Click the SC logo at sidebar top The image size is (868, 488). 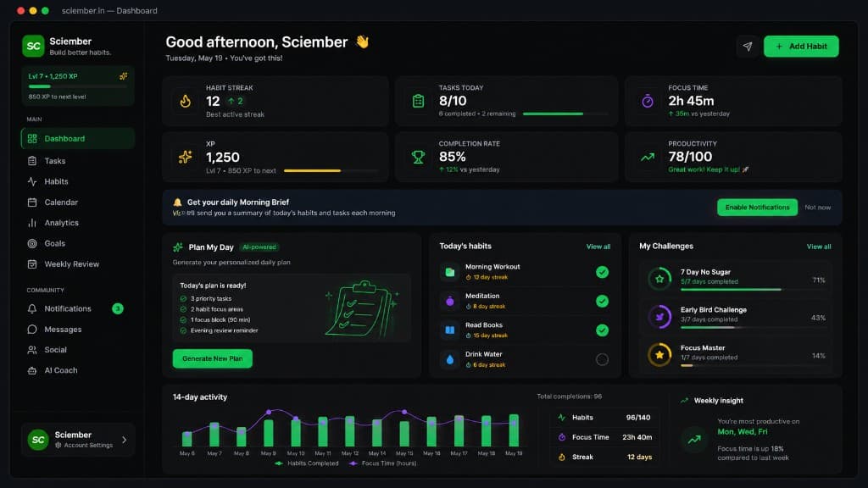33,46
